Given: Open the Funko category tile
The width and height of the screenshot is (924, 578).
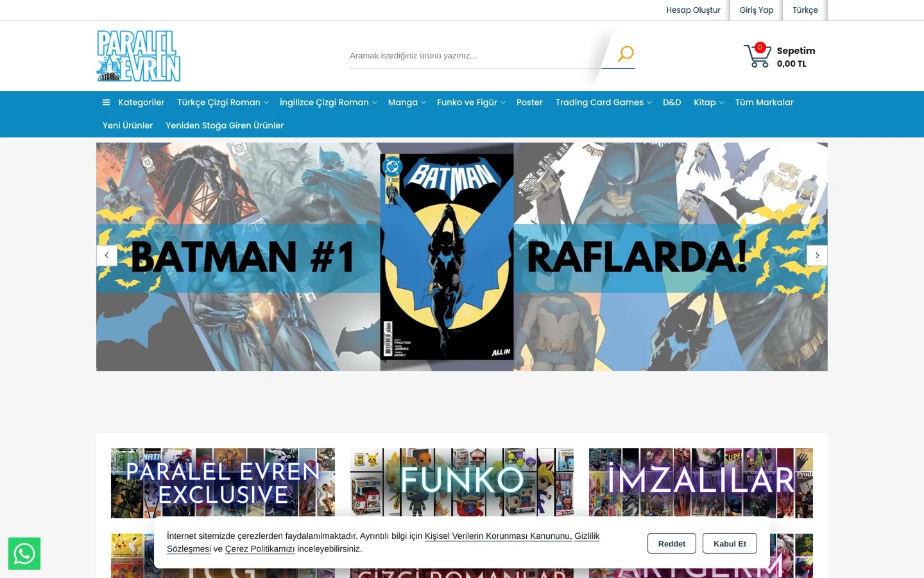Looking at the screenshot, I should pyautogui.click(x=462, y=483).
